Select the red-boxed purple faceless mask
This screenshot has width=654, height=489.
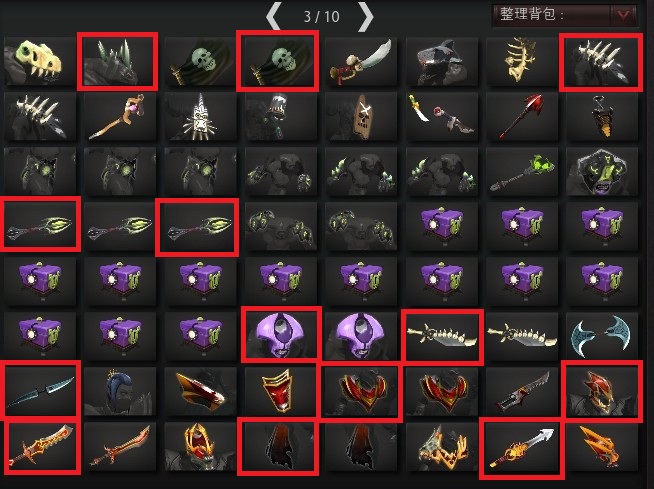tap(281, 335)
